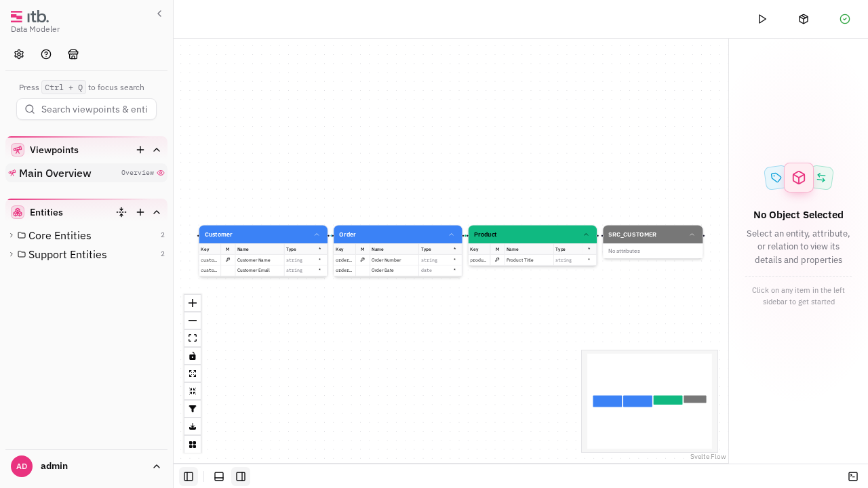Select the Customer entity header on canvas
Viewport: 868px width, 488px height.
coord(263,235)
